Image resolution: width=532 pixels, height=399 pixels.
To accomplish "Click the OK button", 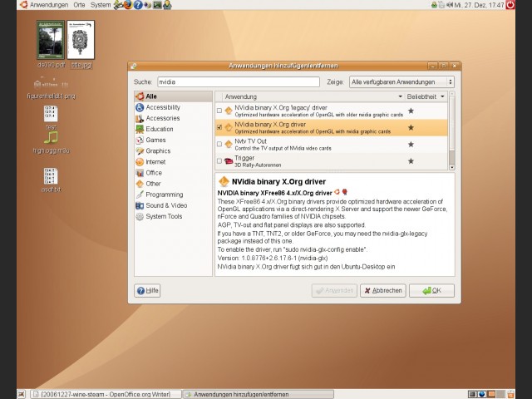I will point(431,291).
